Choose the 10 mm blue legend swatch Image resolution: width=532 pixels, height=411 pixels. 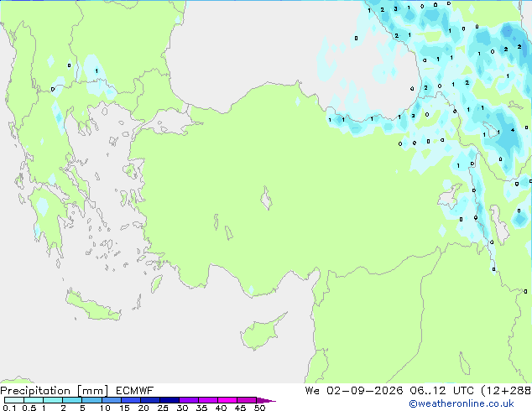(x=111, y=400)
